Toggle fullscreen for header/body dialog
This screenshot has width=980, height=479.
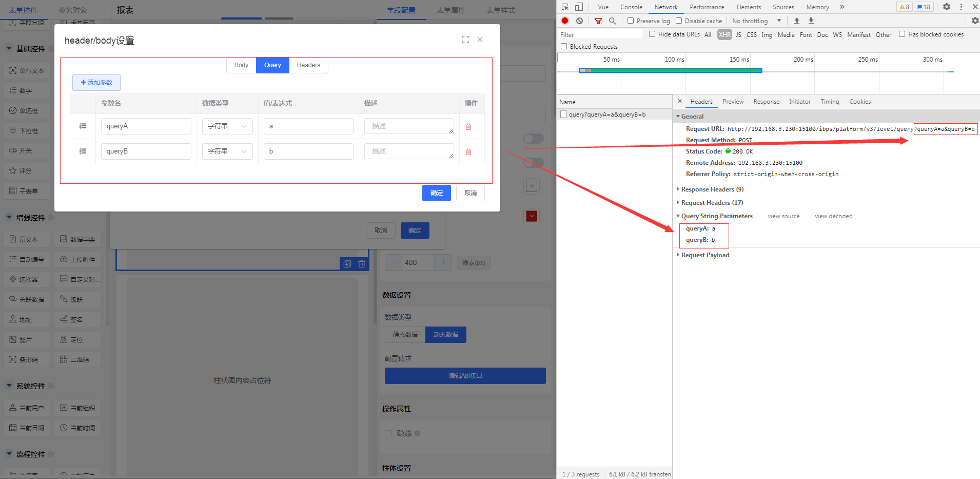coord(465,40)
